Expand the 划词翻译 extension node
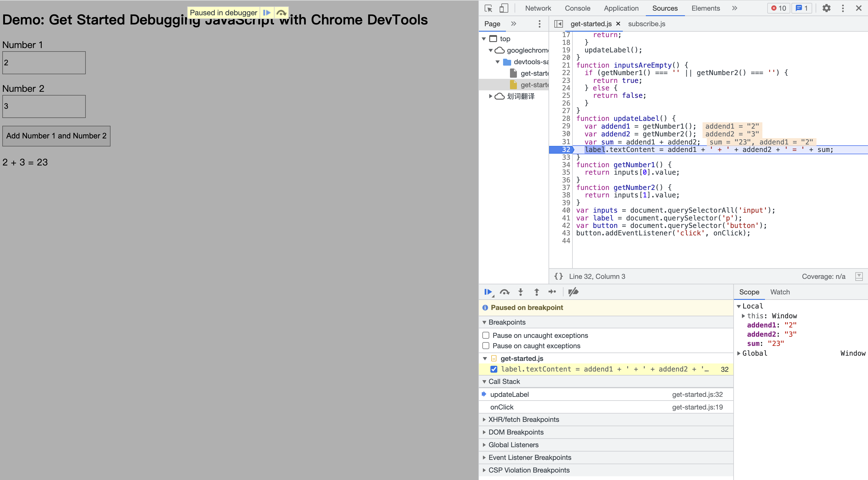 (x=491, y=96)
